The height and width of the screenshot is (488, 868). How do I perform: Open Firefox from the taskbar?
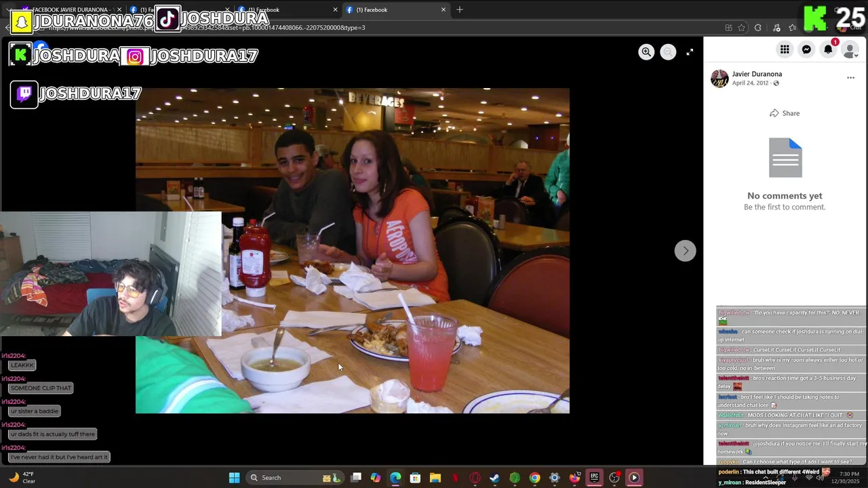574,478
